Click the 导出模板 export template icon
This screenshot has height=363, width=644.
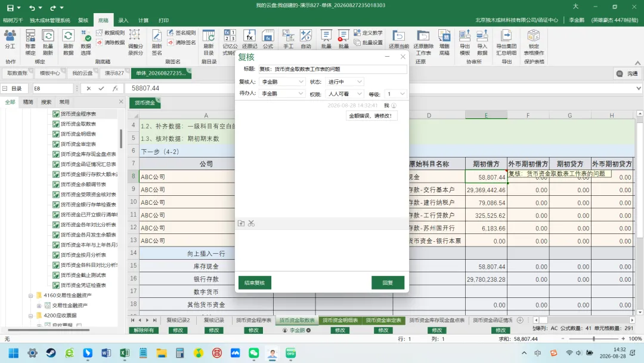pyautogui.click(x=465, y=42)
